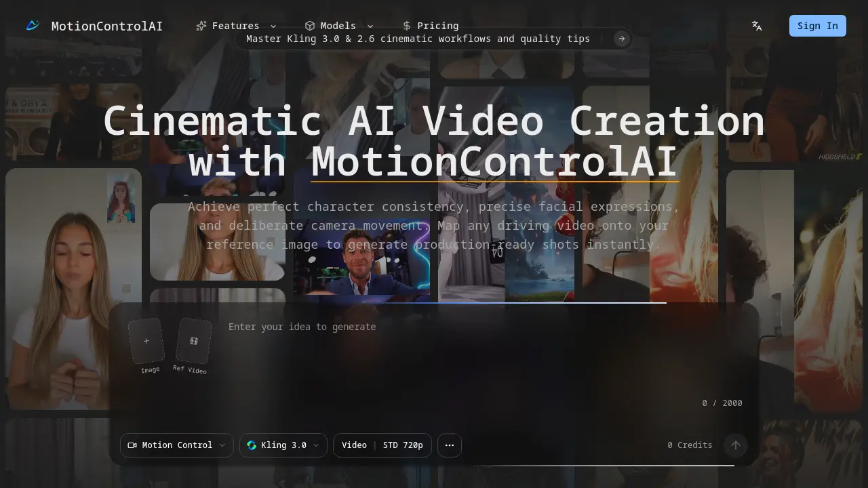Open the three-dots more options button
This screenshot has width=868, height=488.
tap(450, 445)
